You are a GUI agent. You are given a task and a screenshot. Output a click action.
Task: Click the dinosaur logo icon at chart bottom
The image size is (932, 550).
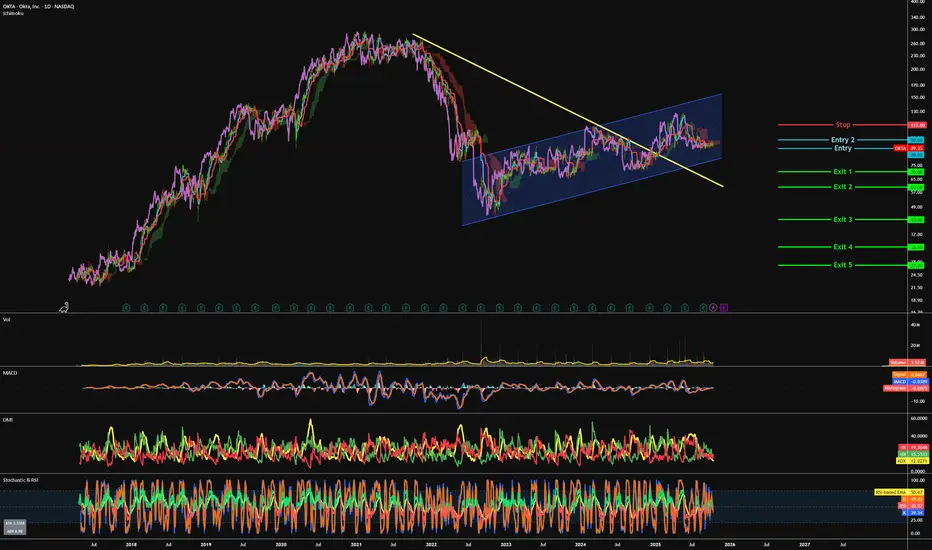(x=64, y=307)
